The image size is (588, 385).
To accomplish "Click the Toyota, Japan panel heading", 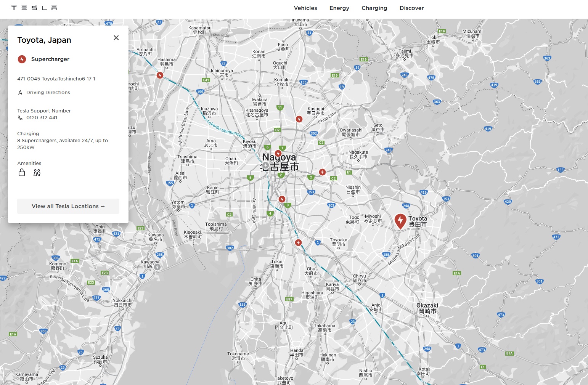I will pyautogui.click(x=44, y=40).
